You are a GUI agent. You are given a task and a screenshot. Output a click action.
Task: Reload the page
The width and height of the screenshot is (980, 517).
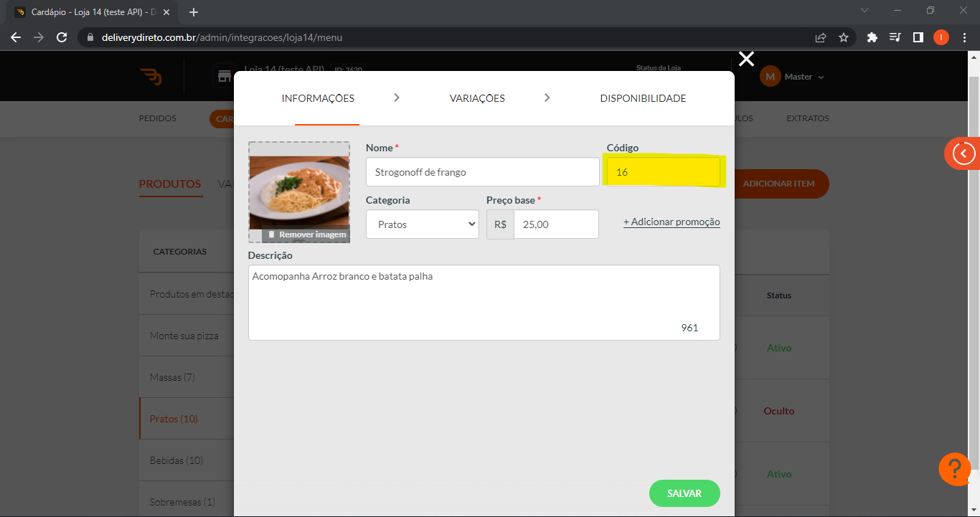click(62, 37)
